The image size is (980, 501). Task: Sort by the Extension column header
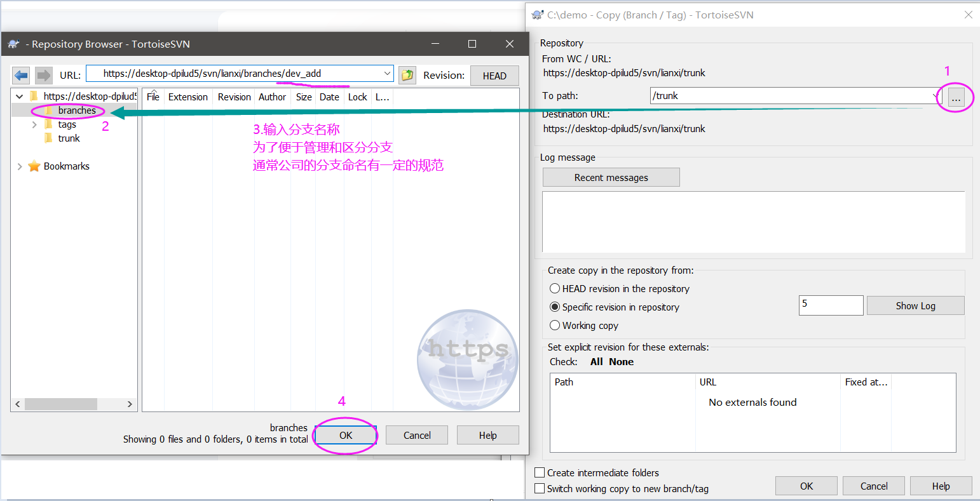coord(188,97)
